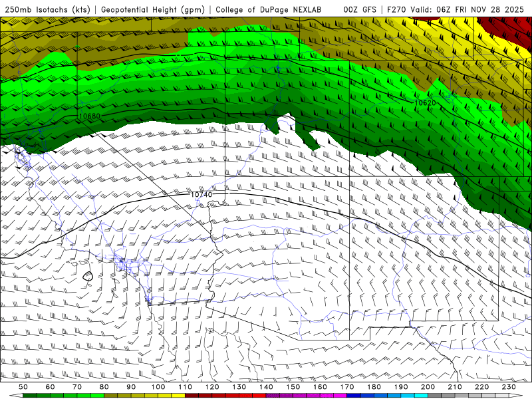
Task: Click the 70 value on the color scale
Action: [77, 387]
